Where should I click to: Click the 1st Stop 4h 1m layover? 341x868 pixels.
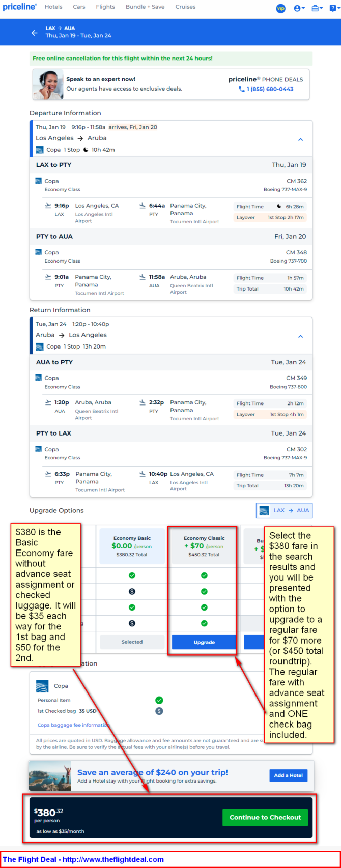click(x=270, y=414)
